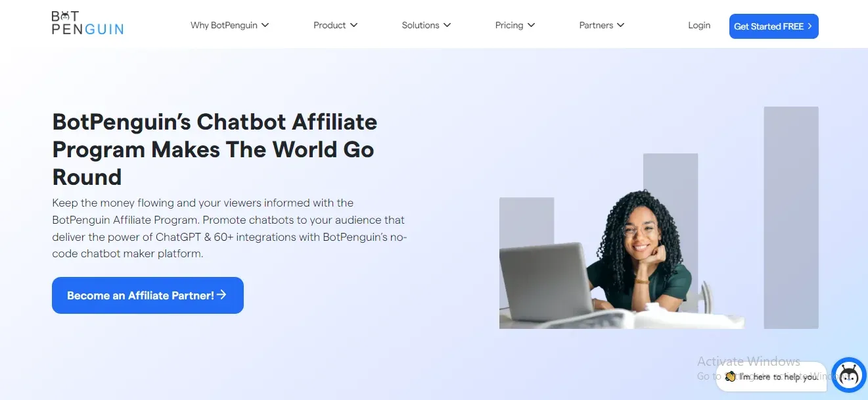Viewport: 868px width, 400px height.
Task: Click Become an Affiliate Partner button
Action: point(148,295)
